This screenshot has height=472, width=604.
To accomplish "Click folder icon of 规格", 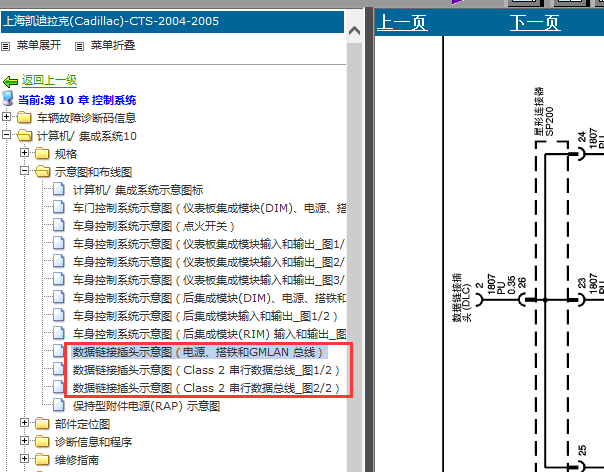I will point(42,153).
